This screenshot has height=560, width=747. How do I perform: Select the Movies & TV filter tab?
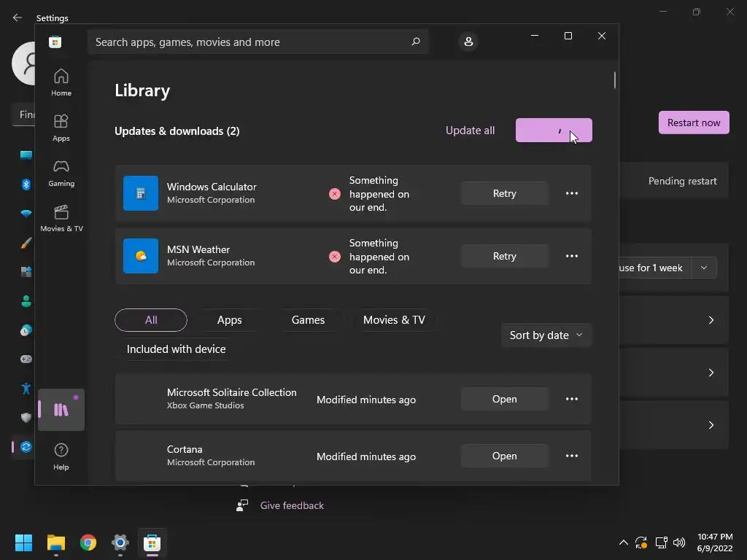(394, 320)
